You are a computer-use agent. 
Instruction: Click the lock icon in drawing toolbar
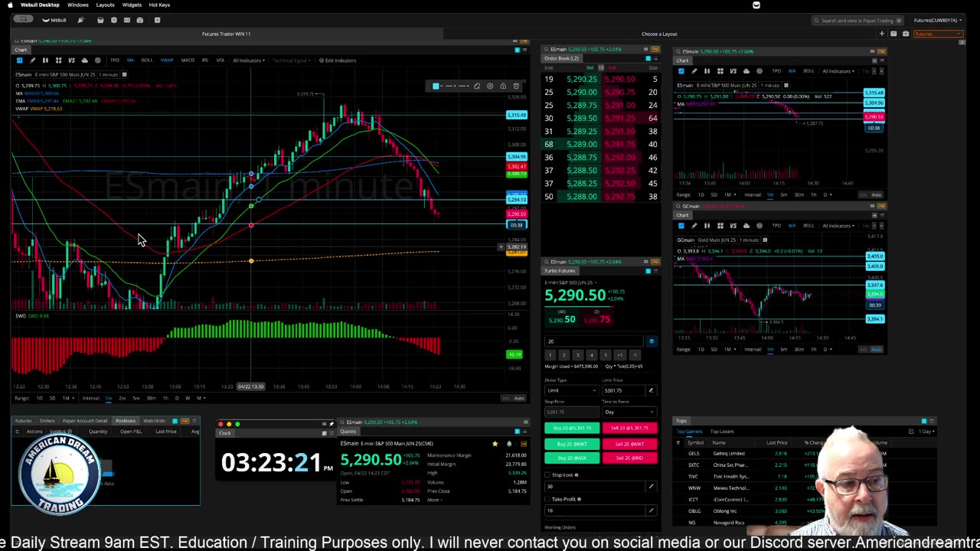tap(503, 86)
